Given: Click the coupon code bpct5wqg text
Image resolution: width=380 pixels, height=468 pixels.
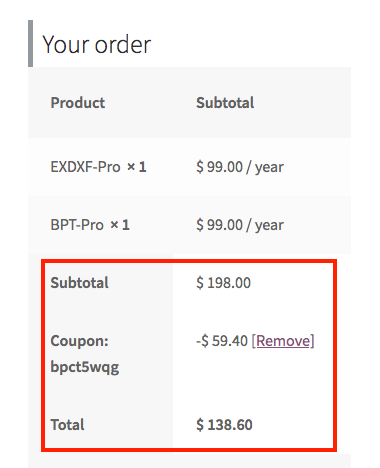Looking at the screenshot, I should pos(85,367).
